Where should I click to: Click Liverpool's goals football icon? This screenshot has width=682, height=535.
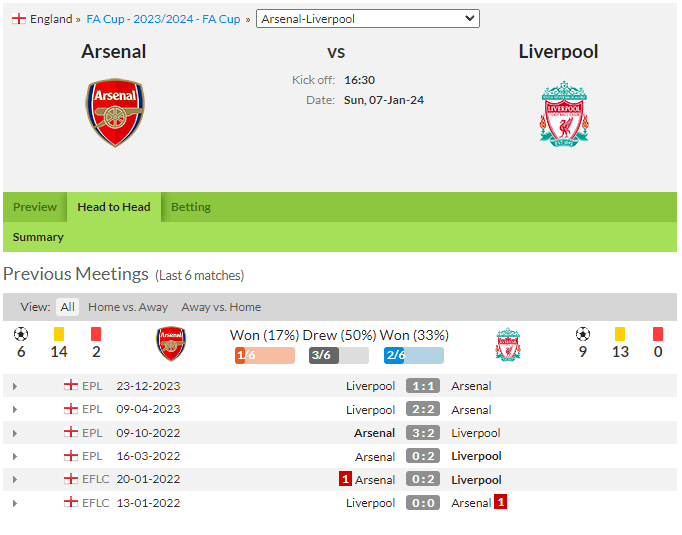coord(583,334)
